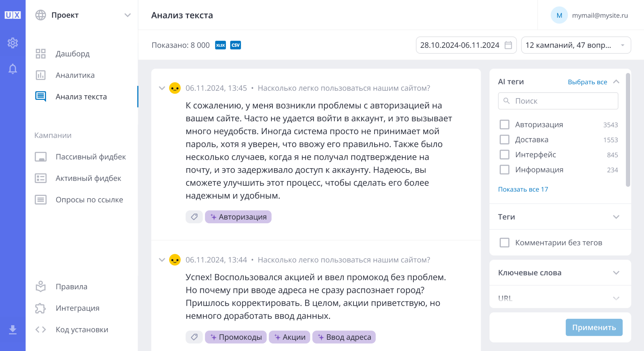Click the download icon in the left bar
This screenshot has height=351, width=644.
pos(13,329)
